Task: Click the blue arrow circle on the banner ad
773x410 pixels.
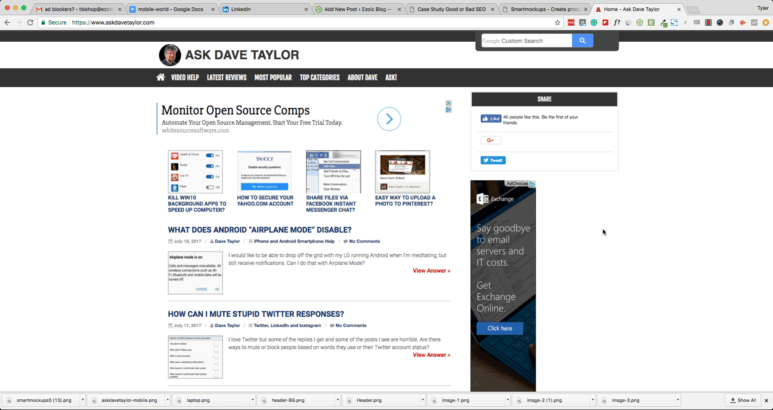Action: (x=389, y=119)
